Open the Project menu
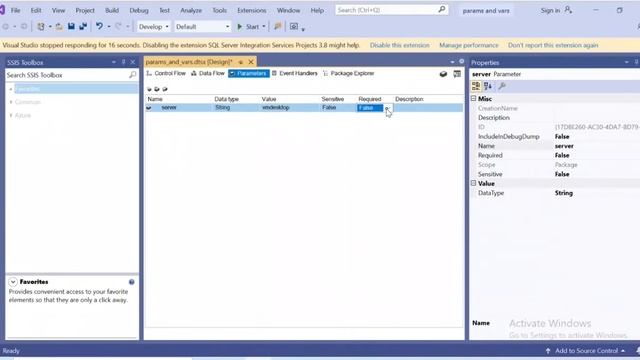The image size is (640, 360). point(85,10)
